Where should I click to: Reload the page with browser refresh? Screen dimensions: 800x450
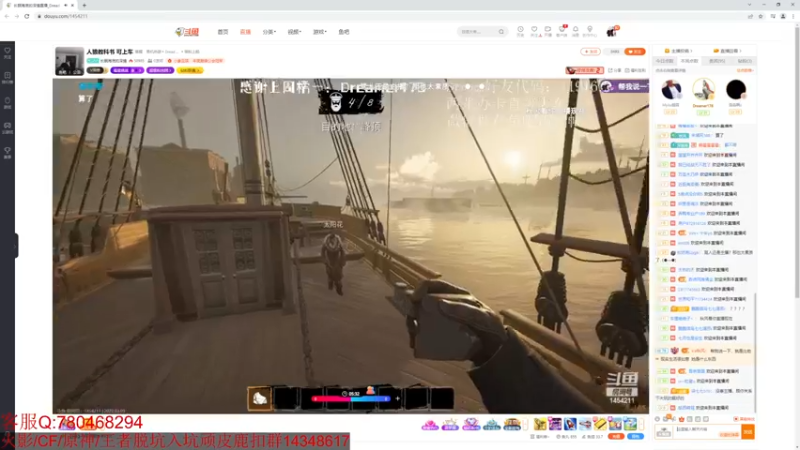pos(27,16)
